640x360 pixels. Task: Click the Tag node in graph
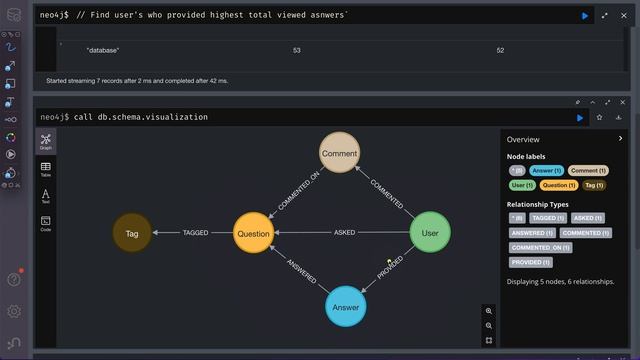pos(132,233)
